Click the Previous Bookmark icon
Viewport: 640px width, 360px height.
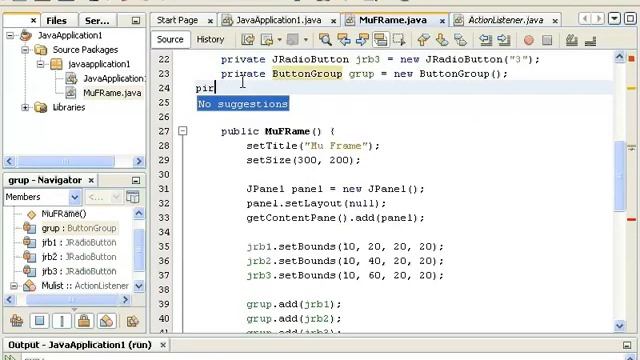[x=423, y=40]
